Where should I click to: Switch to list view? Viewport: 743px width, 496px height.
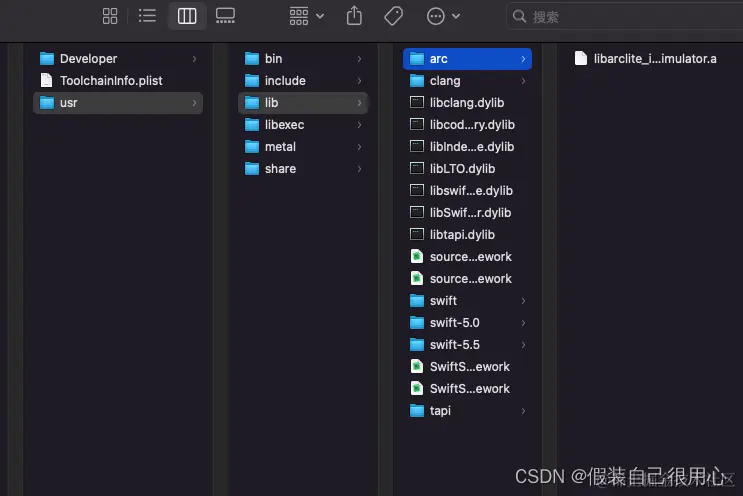[x=147, y=16]
